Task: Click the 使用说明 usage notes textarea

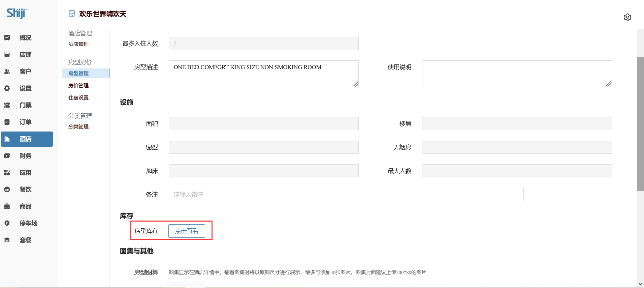Action: (x=517, y=74)
